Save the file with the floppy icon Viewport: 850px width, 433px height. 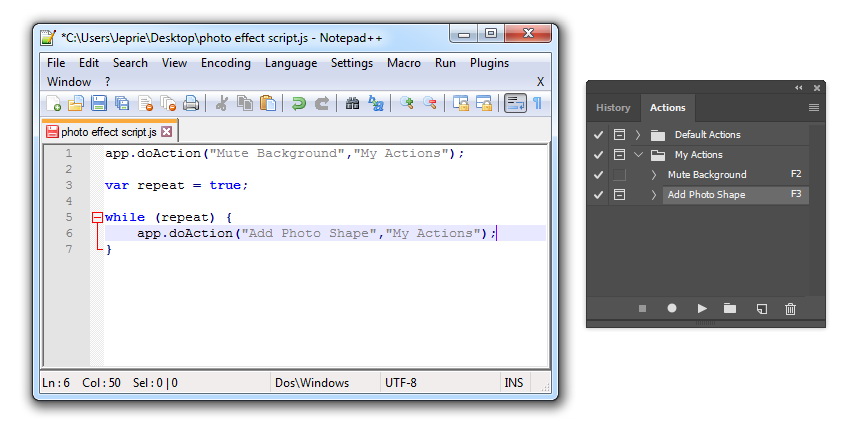pyautogui.click(x=99, y=103)
